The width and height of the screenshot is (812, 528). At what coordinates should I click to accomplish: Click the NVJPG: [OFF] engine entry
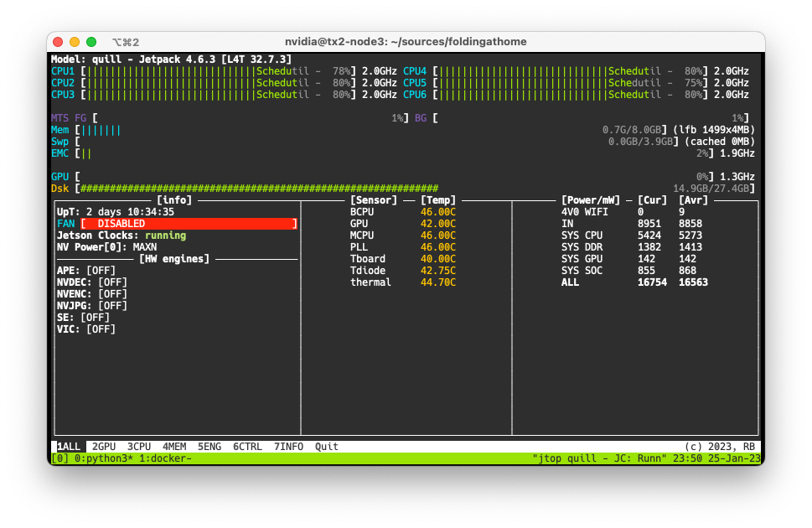coord(91,306)
